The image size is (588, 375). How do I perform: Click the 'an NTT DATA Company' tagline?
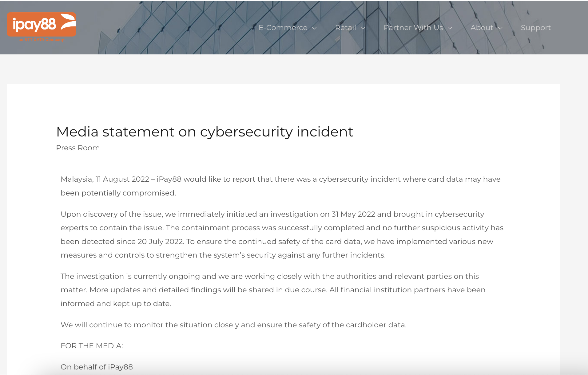[41, 40]
